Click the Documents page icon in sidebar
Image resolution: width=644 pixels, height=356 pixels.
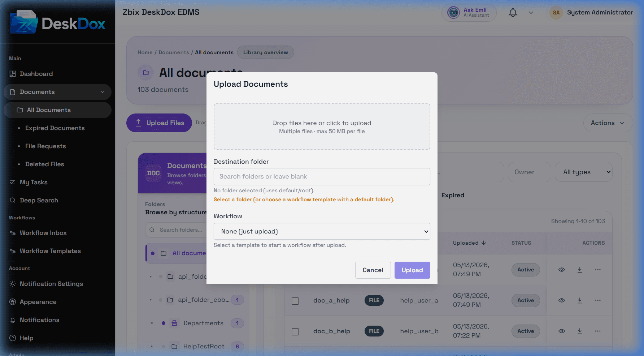coord(13,92)
